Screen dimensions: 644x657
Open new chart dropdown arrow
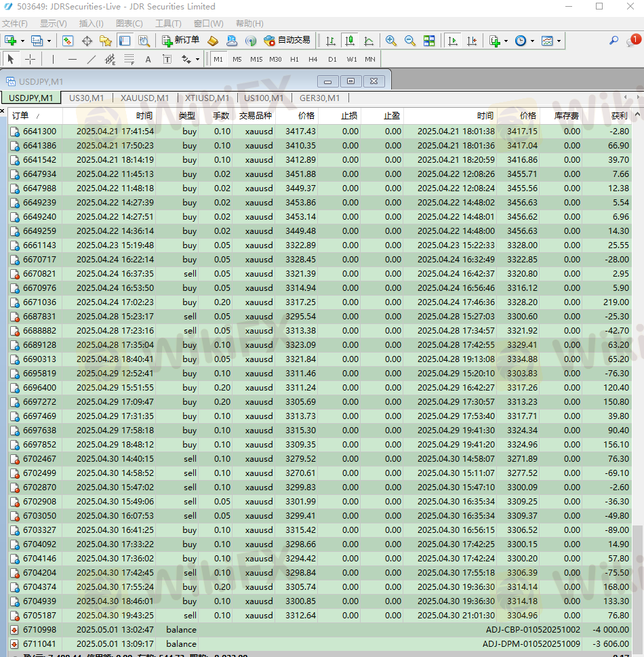click(22, 41)
